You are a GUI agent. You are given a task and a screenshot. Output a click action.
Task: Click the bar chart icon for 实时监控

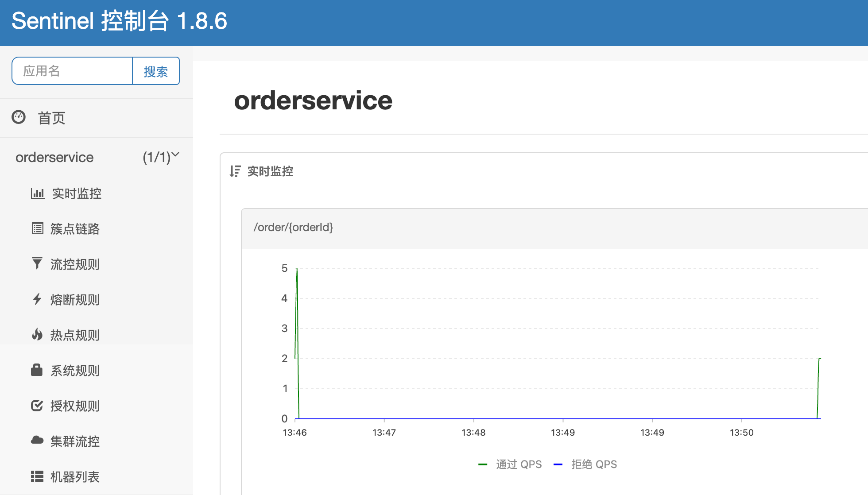(38, 193)
